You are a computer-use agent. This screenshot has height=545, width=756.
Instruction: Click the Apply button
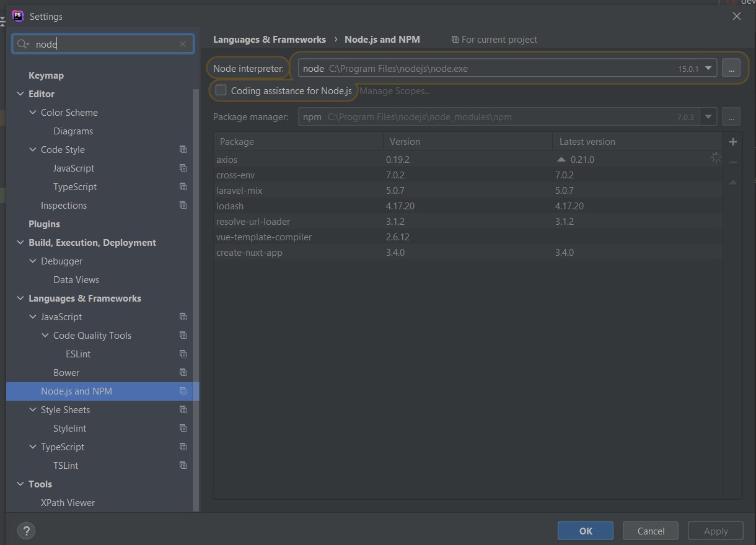(x=716, y=531)
